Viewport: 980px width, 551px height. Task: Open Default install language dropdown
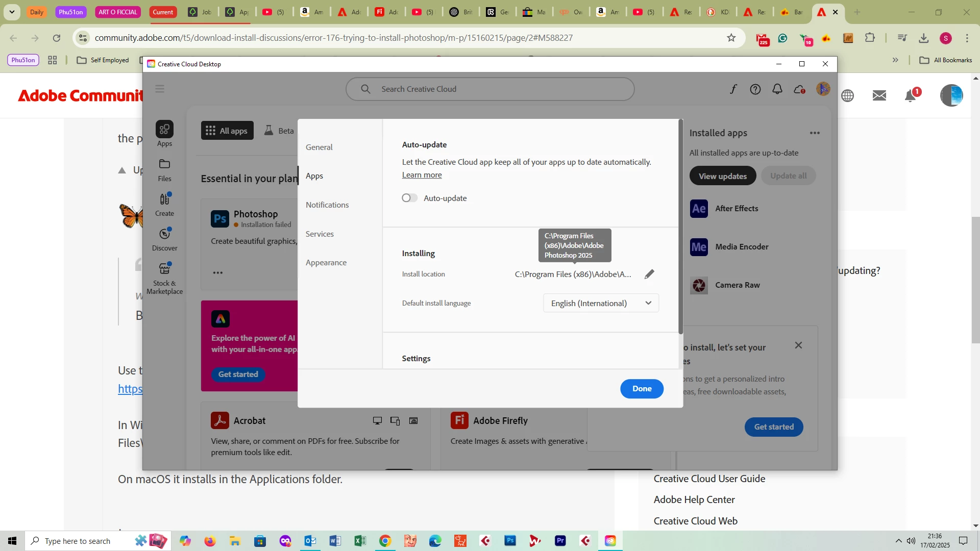(601, 303)
